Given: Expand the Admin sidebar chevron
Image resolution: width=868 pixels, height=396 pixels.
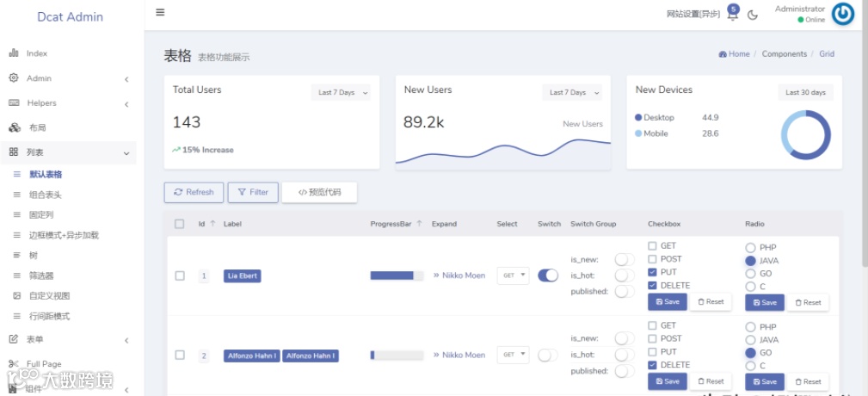Looking at the screenshot, I should point(126,79).
